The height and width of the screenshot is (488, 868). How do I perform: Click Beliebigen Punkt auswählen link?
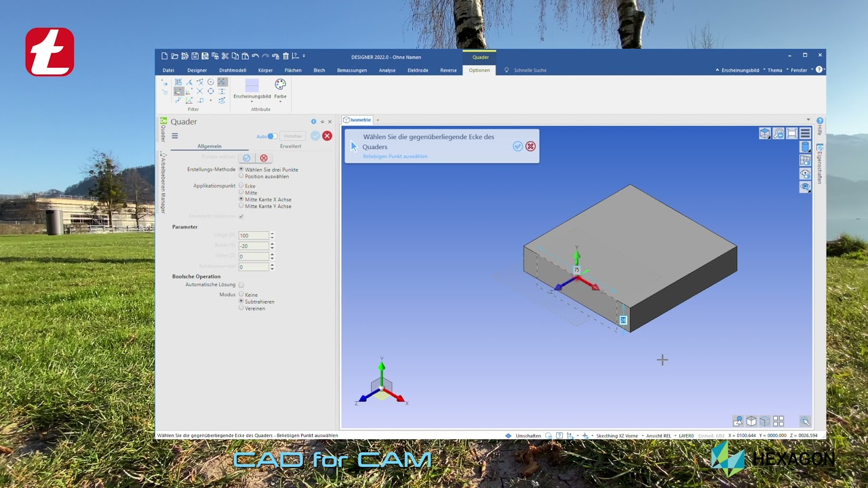coord(395,157)
